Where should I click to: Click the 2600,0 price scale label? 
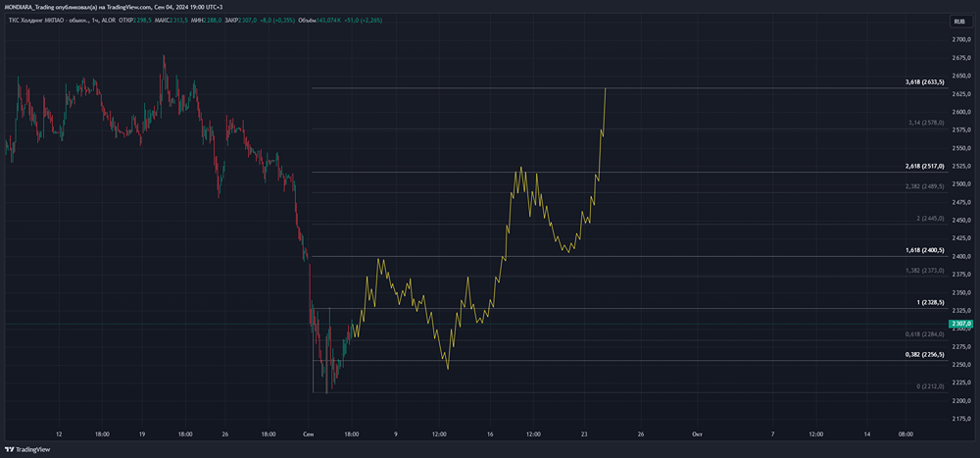tap(959, 112)
